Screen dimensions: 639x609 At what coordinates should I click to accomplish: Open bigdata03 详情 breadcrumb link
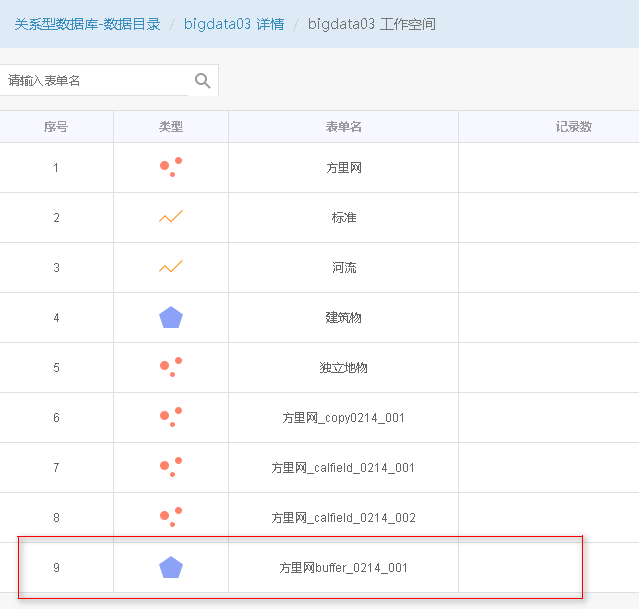pos(234,24)
